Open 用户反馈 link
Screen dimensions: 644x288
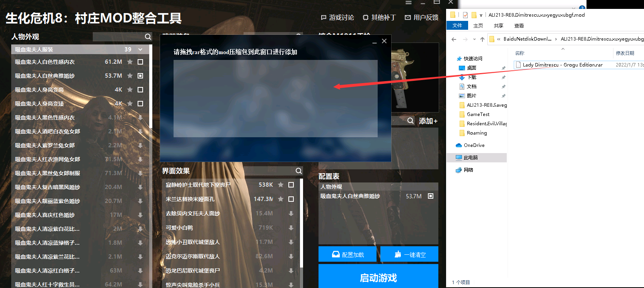[421, 17]
